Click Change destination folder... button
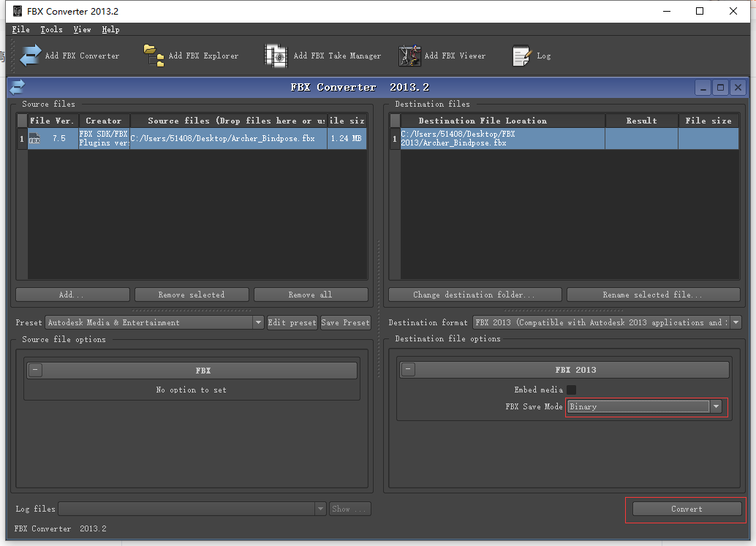Viewport: 756px width, 546px height. (x=475, y=295)
